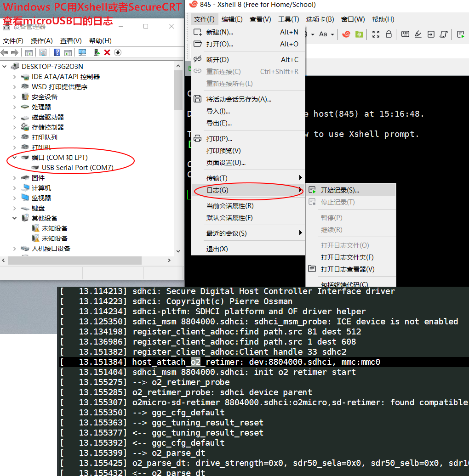The height and width of the screenshot is (476, 469).
Task: Click the red X uninstall device icon
Action: point(107,52)
